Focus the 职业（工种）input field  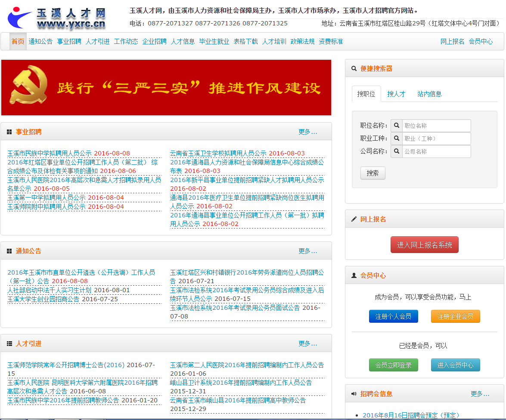[x=436, y=139]
